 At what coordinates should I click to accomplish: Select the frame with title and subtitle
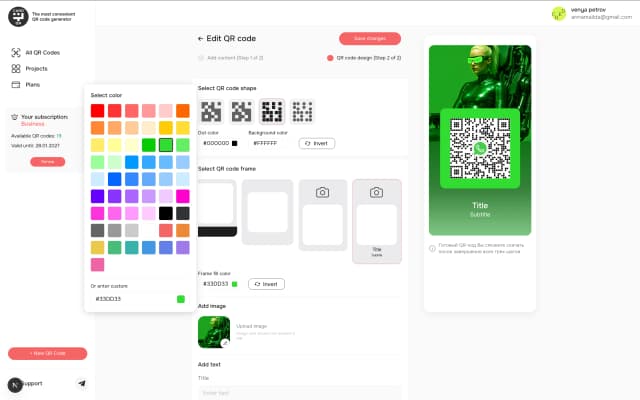[376, 220]
